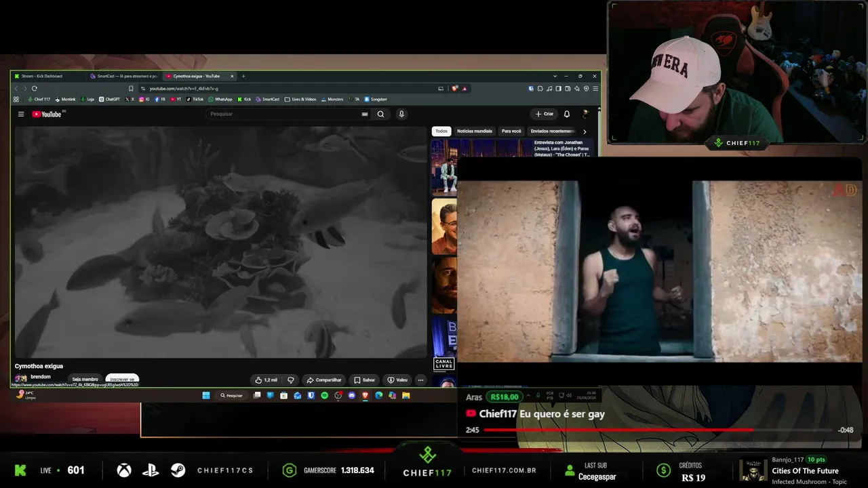Open the browser main menu

pos(595,88)
